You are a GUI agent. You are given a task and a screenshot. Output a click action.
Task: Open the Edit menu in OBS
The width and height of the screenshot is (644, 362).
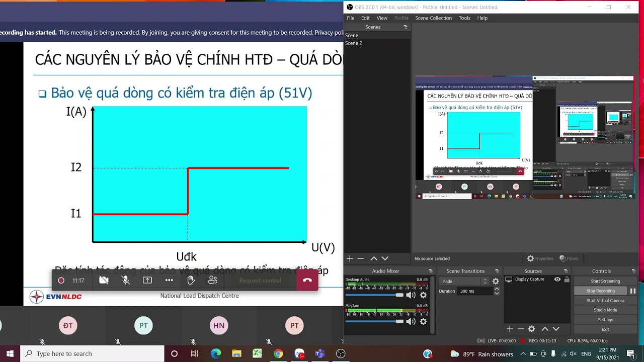click(x=365, y=18)
